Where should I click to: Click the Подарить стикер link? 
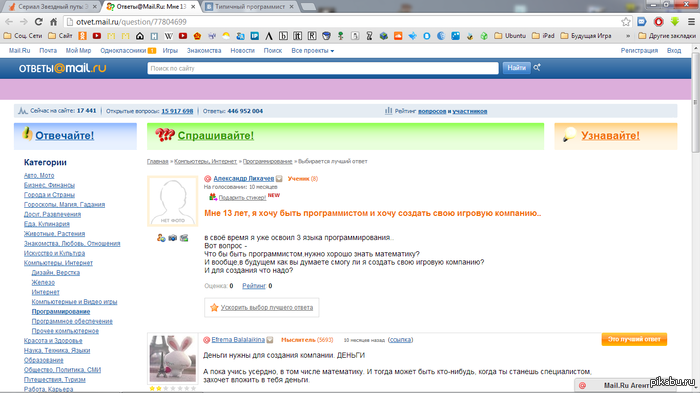(242, 197)
